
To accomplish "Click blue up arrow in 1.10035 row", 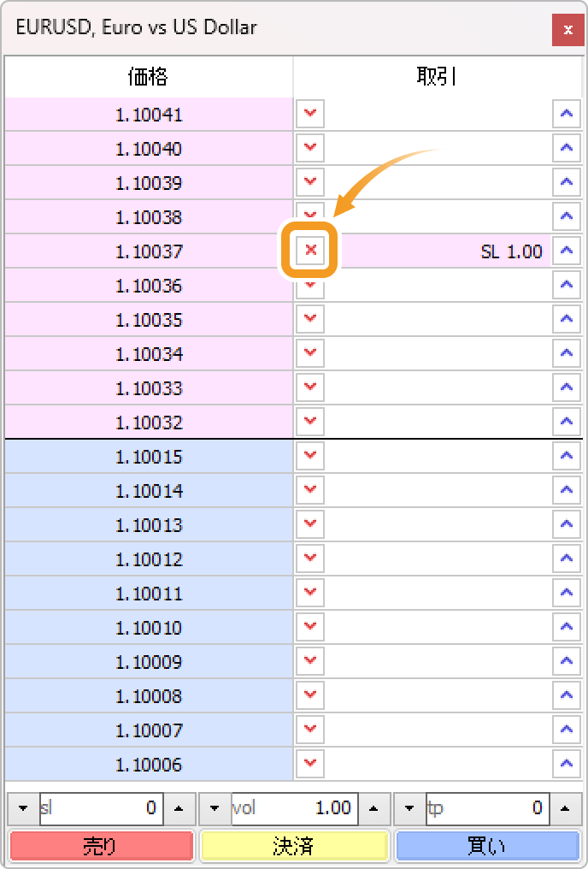I will click(566, 319).
